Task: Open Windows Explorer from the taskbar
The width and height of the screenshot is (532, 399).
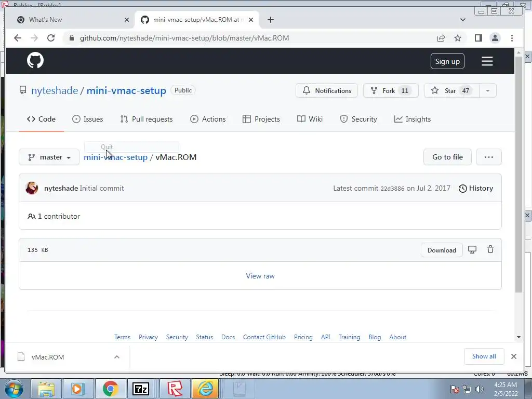Action: coord(46,389)
